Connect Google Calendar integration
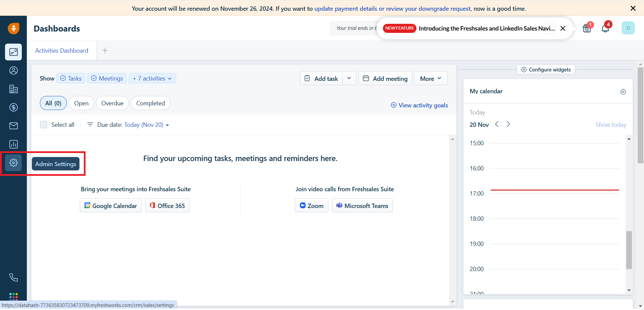The image size is (644, 310). tap(111, 206)
